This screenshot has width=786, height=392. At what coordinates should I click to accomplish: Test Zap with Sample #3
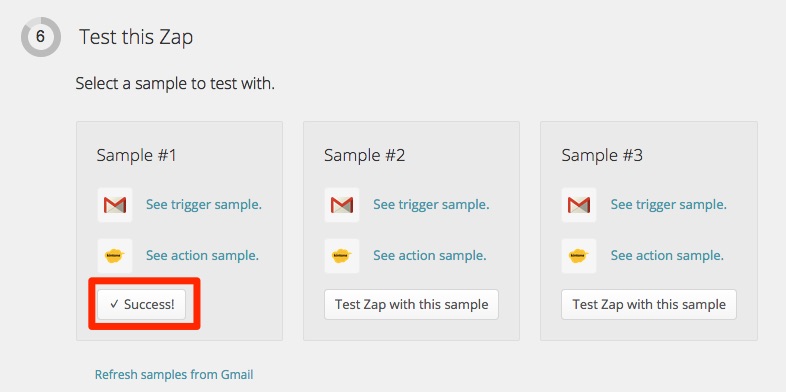(649, 304)
